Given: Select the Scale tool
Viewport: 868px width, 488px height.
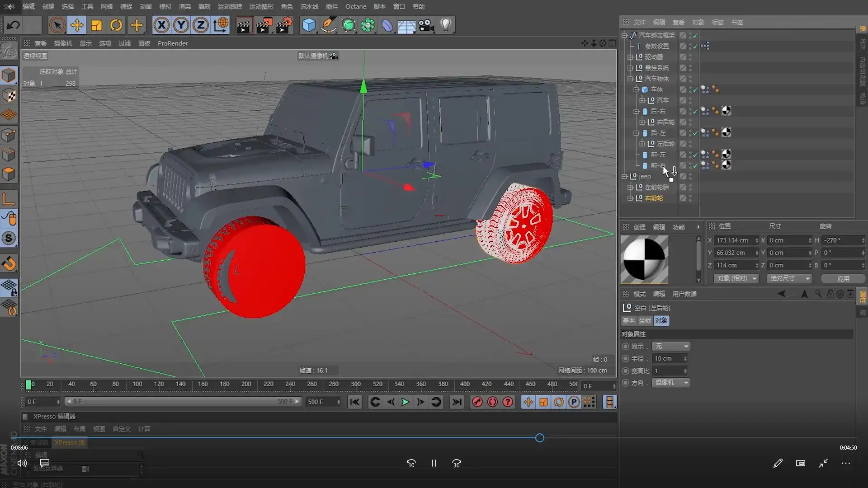Looking at the screenshot, I should click(x=96, y=25).
